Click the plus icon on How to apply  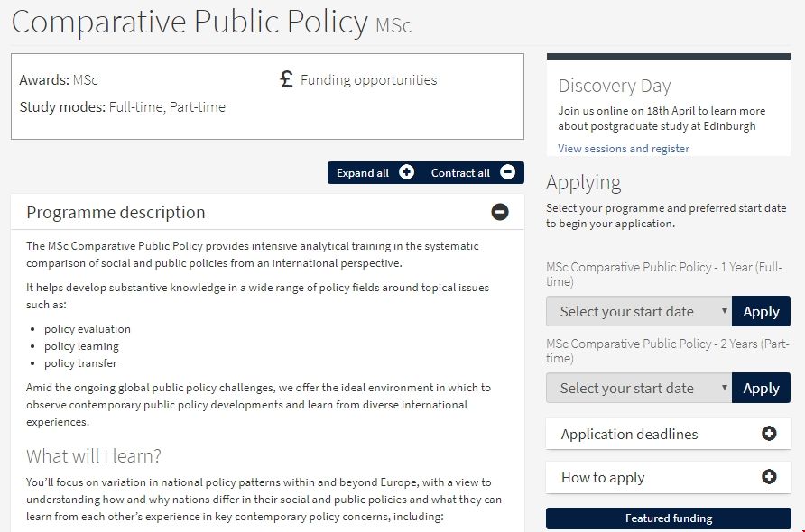pos(769,477)
